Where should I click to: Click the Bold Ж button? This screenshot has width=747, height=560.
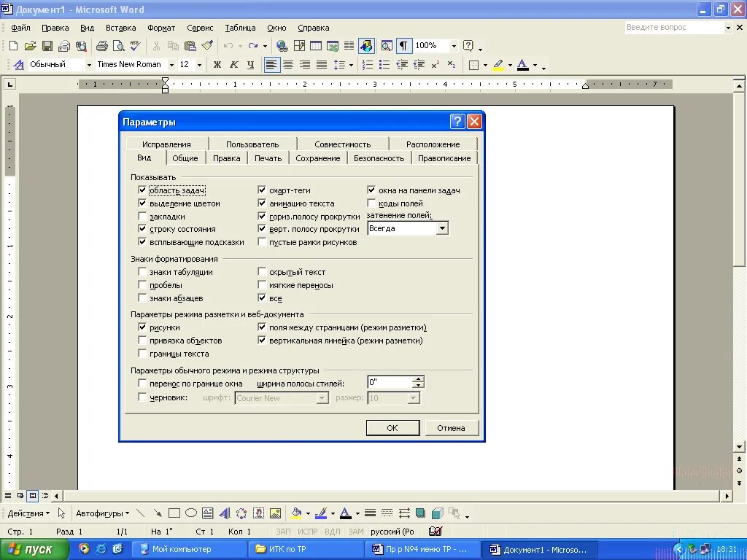pyautogui.click(x=217, y=65)
